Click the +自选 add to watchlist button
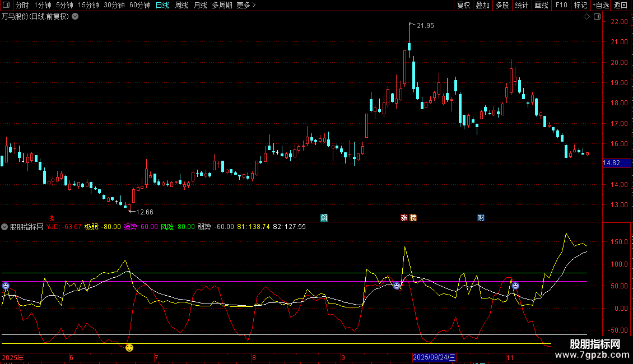The width and height of the screenshot is (633, 364). coord(599,5)
